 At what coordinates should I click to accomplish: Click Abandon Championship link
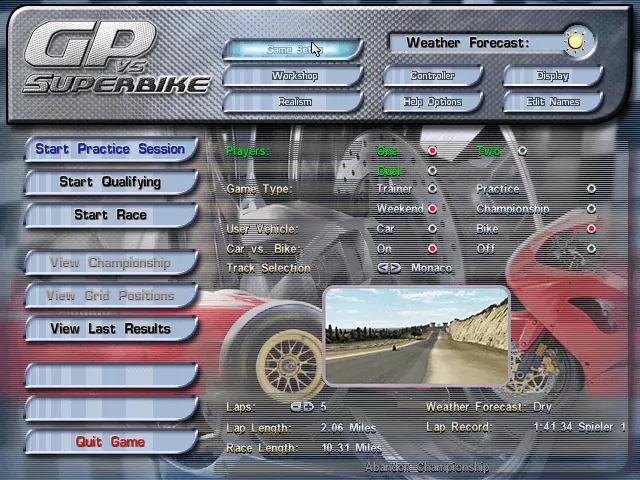[427, 467]
